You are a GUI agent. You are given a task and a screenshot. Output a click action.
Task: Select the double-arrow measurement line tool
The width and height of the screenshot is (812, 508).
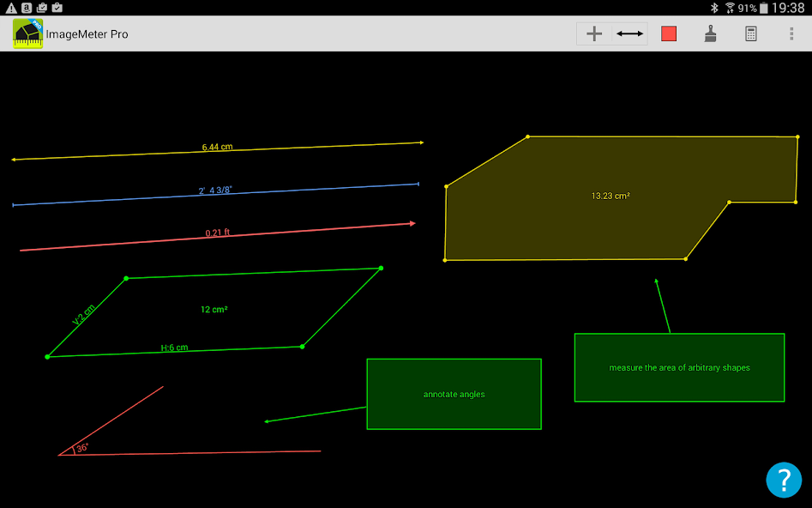[x=629, y=33]
